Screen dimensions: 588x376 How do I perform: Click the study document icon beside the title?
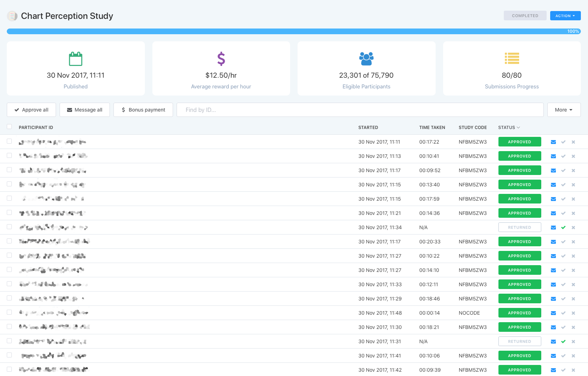pyautogui.click(x=12, y=16)
